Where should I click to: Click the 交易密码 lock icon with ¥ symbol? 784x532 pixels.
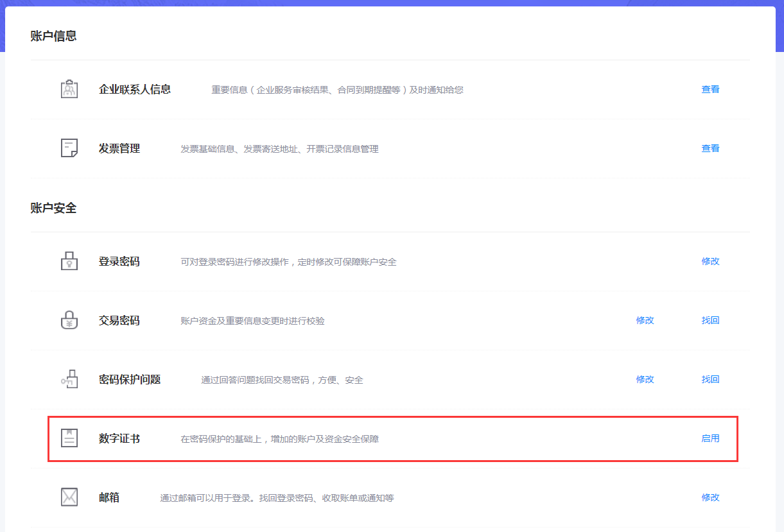[69, 320]
